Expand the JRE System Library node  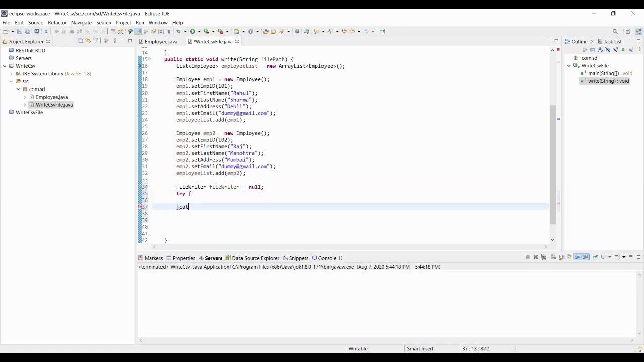[11, 74]
